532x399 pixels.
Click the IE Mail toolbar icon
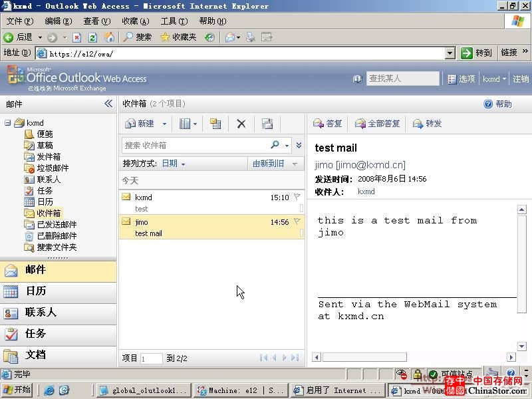point(230,37)
